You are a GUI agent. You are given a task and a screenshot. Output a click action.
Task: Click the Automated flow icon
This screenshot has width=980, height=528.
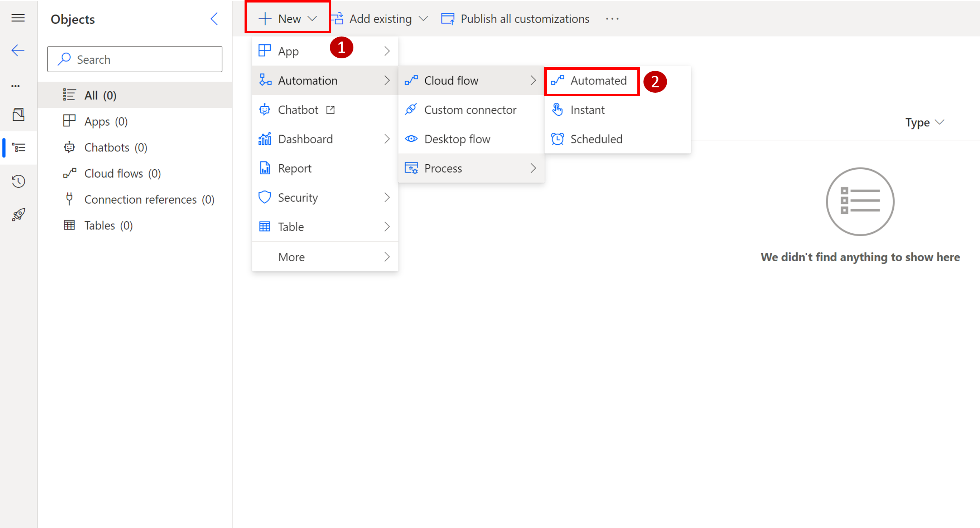557,81
